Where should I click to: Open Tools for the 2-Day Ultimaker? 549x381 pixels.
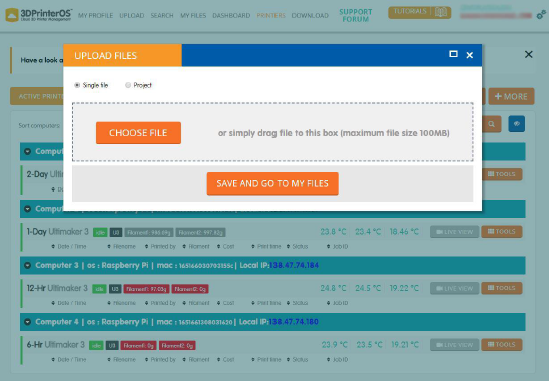point(502,174)
